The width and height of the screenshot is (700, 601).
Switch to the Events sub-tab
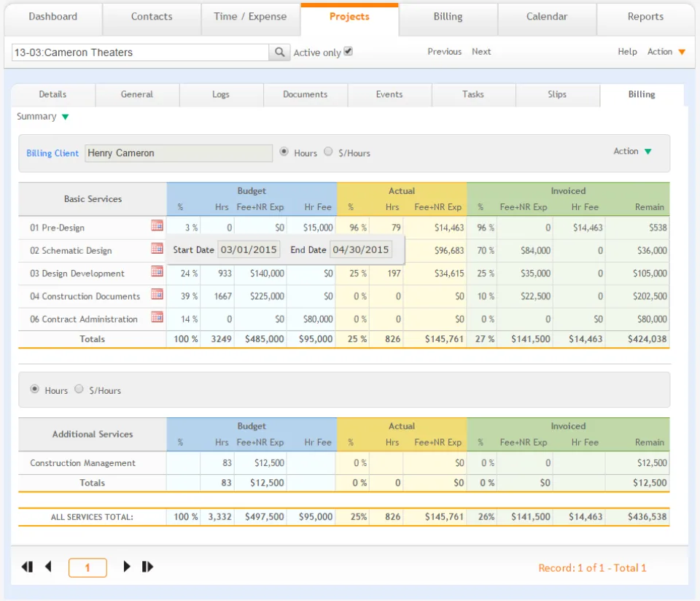click(389, 95)
